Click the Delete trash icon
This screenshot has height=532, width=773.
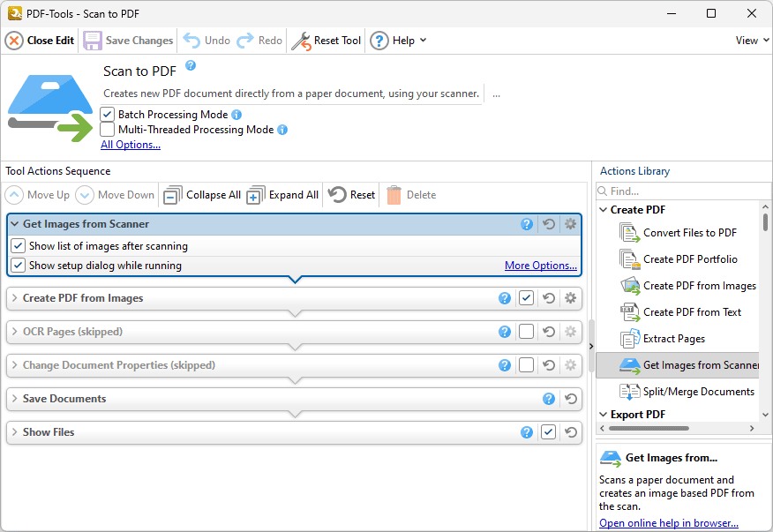[x=394, y=195]
